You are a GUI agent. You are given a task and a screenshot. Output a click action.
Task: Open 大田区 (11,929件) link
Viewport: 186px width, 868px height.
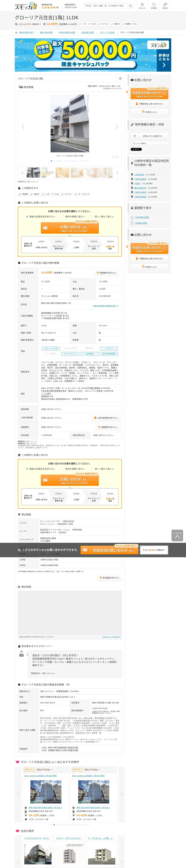click(x=137, y=183)
